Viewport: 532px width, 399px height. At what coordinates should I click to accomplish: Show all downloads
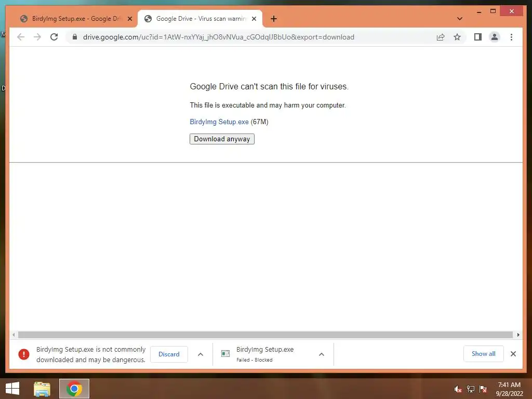pos(484,354)
